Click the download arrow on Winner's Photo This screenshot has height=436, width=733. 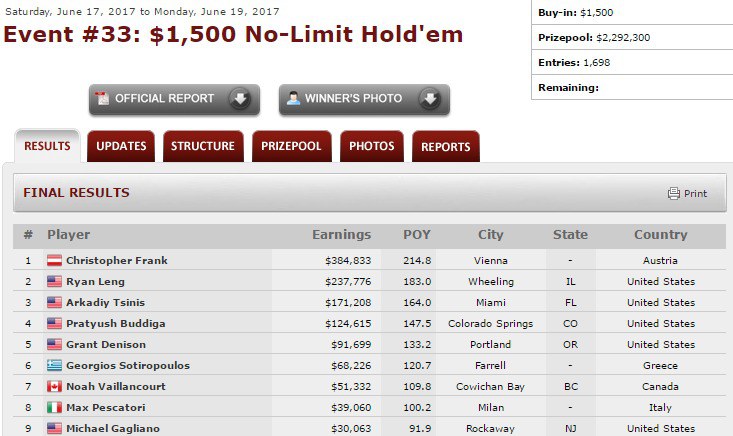430,99
